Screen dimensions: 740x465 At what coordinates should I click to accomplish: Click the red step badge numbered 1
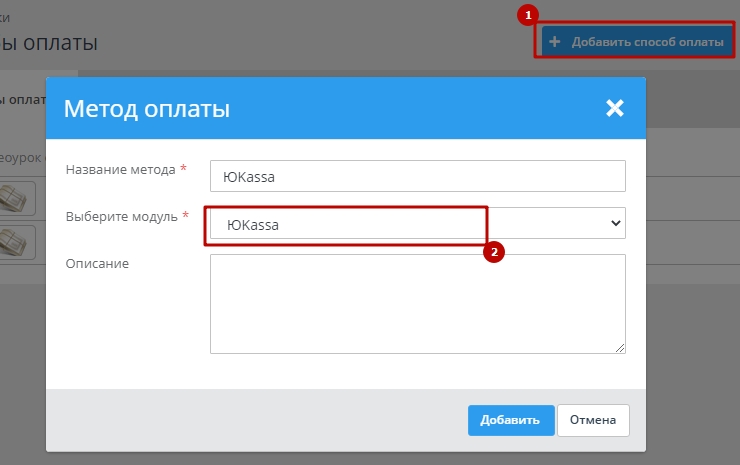click(529, 15)
